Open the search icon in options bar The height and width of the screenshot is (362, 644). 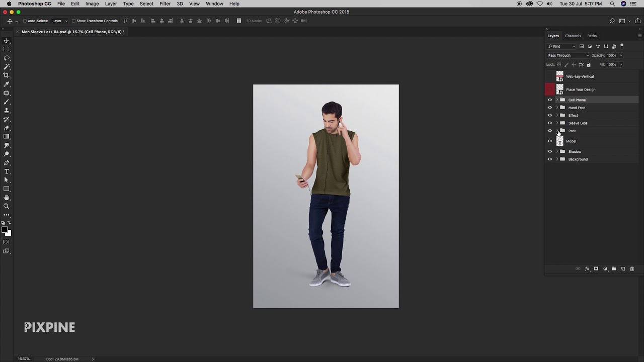[x=612, y=21]
